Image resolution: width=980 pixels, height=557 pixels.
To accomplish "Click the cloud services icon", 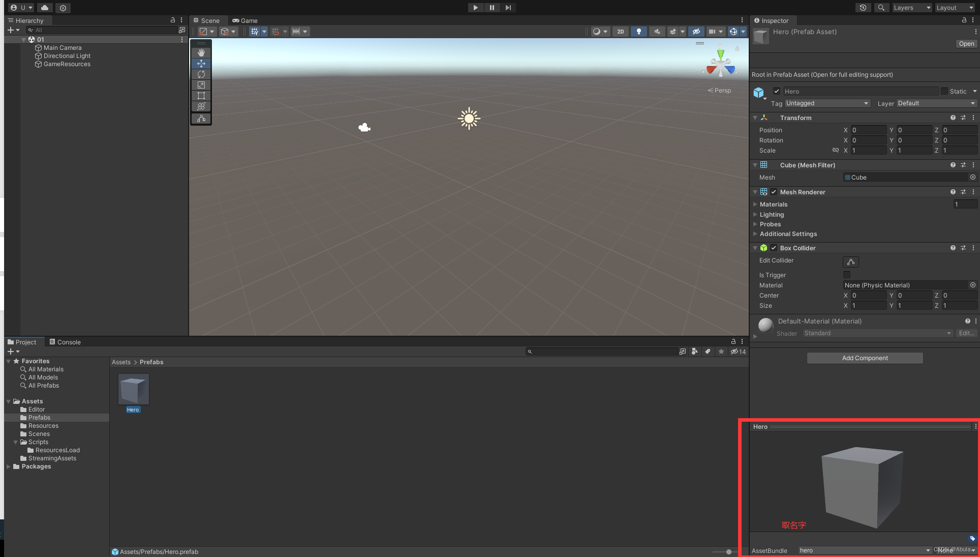I will click(x=45, y=8).
